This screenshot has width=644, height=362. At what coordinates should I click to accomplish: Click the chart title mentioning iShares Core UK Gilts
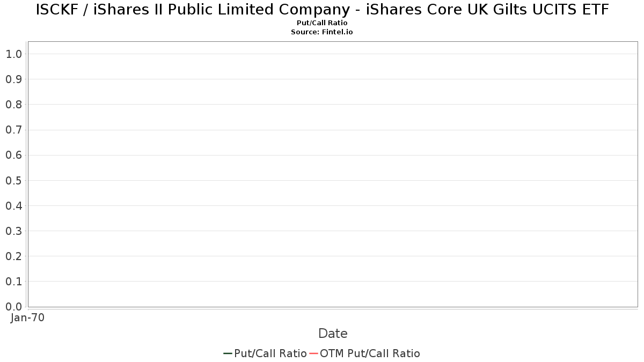(322, 10)
